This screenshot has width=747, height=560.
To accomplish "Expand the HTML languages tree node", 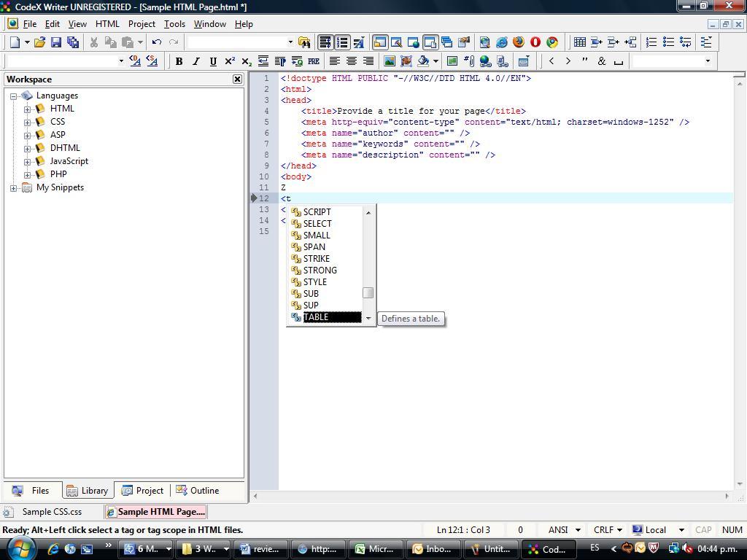I will (26, 108).
